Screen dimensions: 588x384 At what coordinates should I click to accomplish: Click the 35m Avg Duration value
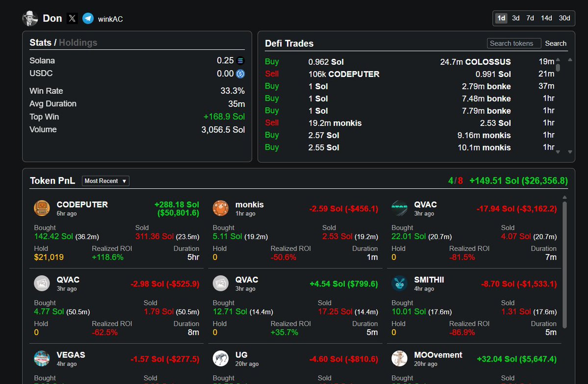(x=236, y=104)
